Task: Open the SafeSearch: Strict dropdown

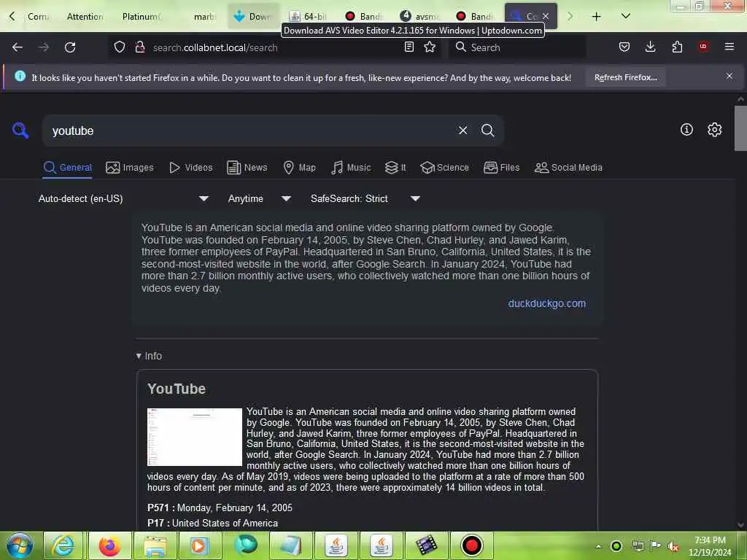Action: [x=365, y=198]
